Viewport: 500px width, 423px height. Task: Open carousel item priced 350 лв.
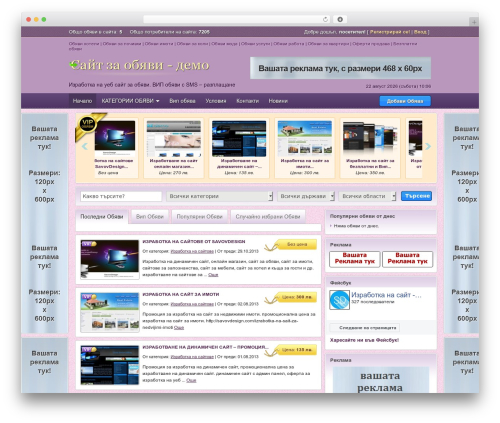click(x=370, y=148)
